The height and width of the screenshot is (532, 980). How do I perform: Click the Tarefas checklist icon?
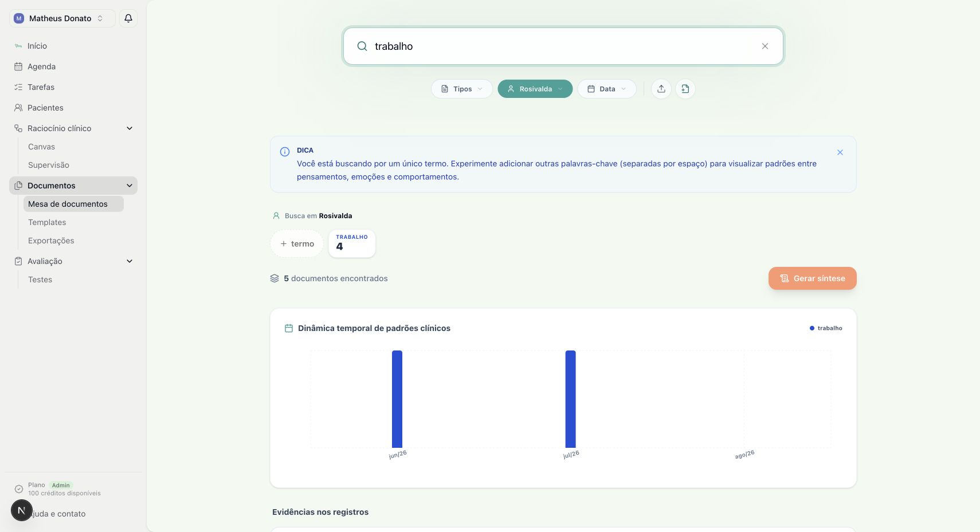pos(18,87)
